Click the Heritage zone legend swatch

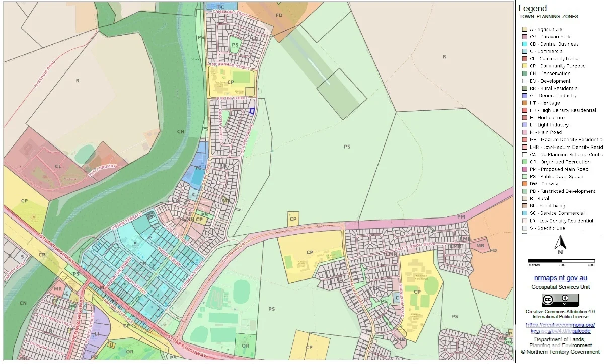tap(525, 103)
